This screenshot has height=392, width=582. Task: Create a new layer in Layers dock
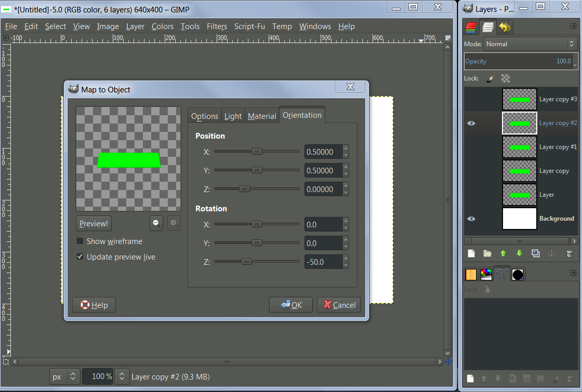tap(471, 253)
